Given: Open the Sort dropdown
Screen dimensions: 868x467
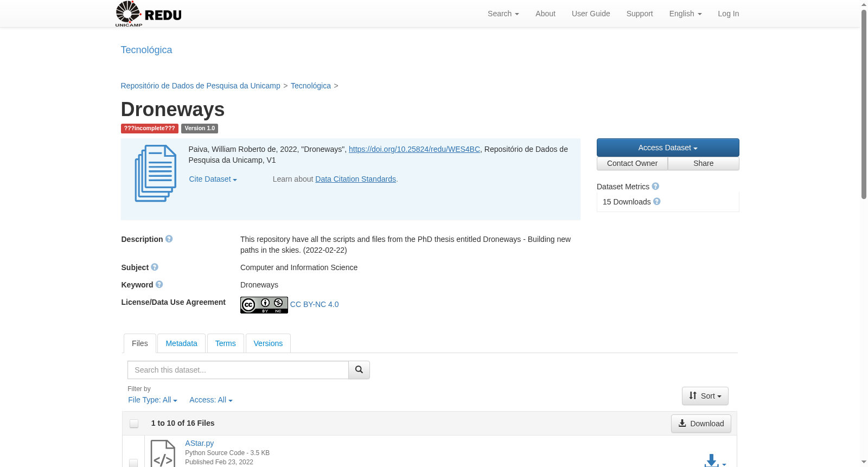Looking at the screenshot, I should click(705, 396).
